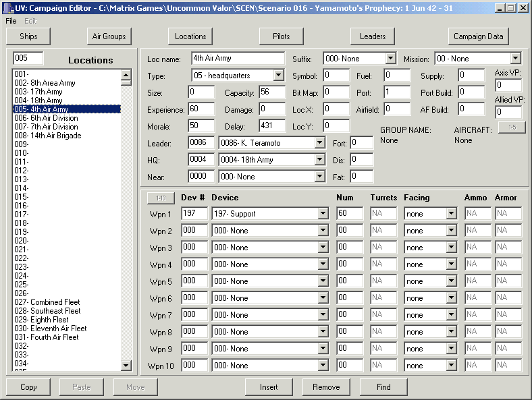This screenshot has height=400, width=532.
Task: Select 008- 14th Air Brigade in list
Action: pos(66,136)
